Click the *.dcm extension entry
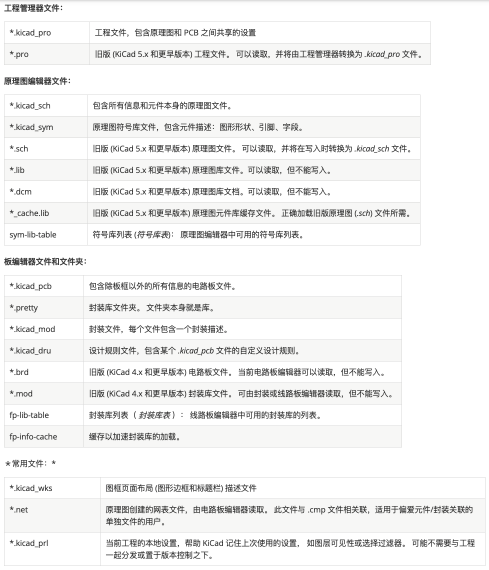This screenshot has width=489, height=570. click(46, 192)
